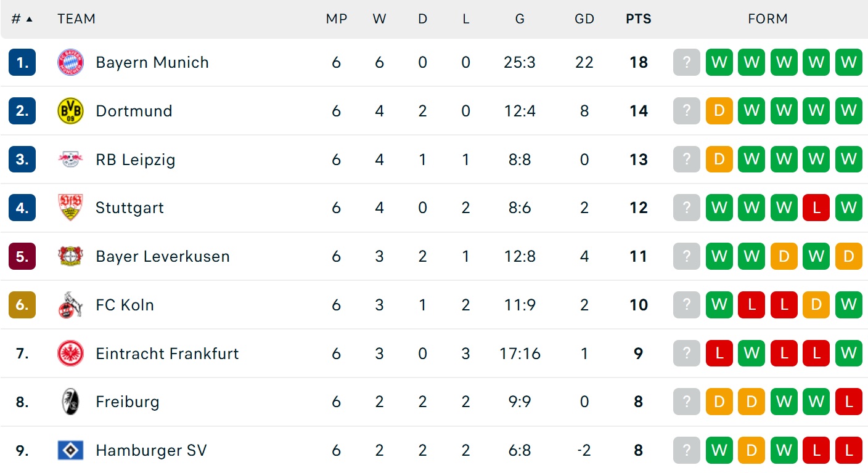Click the Freiburg club logo
868x473 pixels.
(x=70, y=402)
